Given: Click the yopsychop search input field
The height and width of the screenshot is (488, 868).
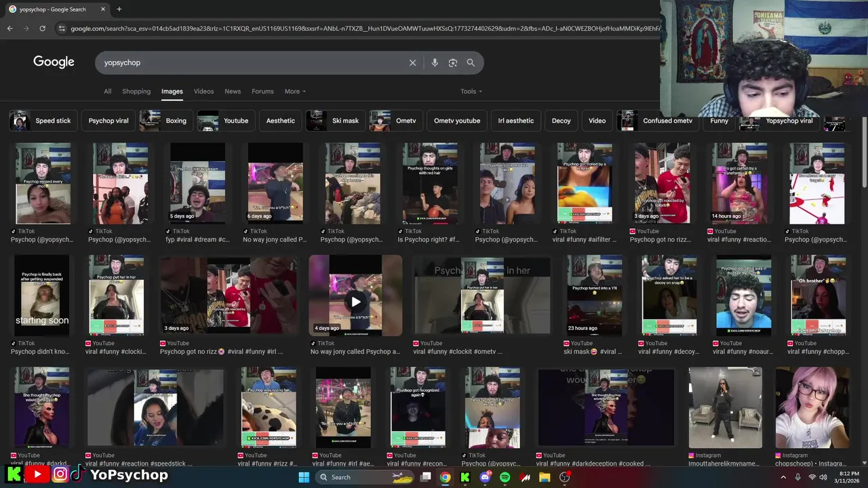Looking at the screenshot, I should 251,62.
